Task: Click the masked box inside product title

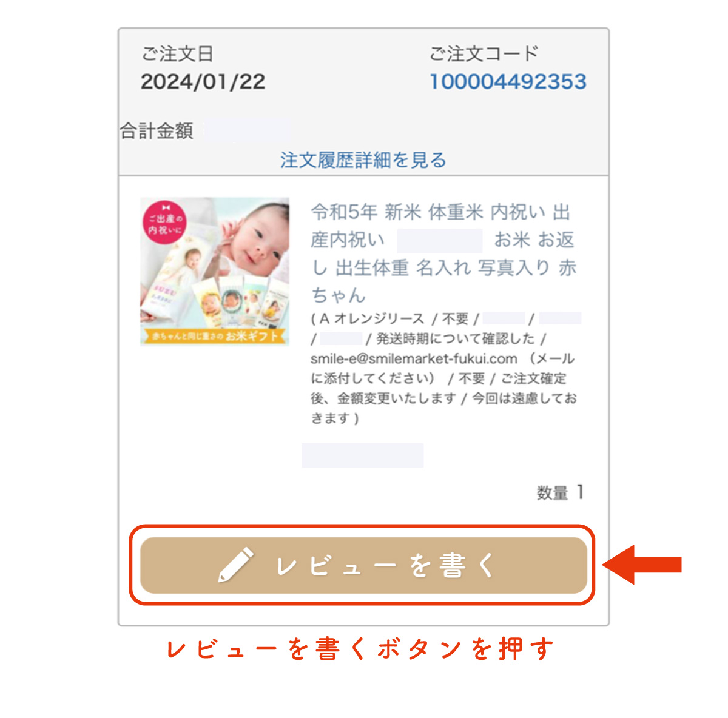Action: [x=440, y=241]
